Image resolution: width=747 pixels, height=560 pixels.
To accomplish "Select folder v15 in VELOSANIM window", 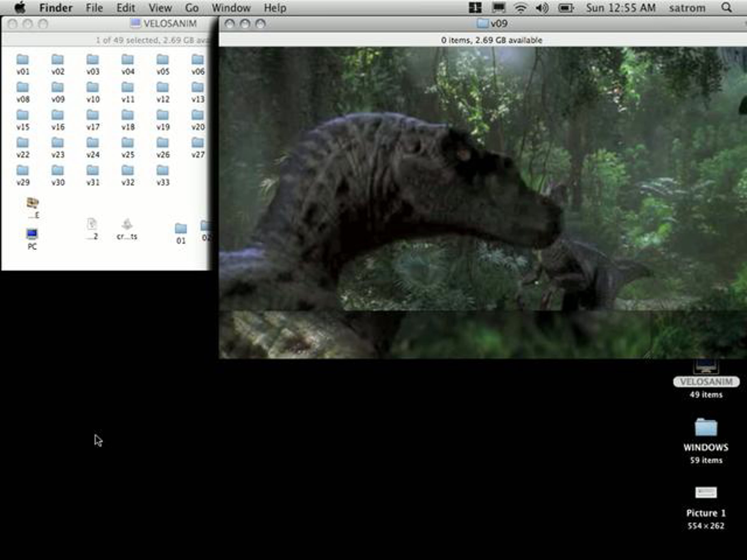I will tap(23, 119).
